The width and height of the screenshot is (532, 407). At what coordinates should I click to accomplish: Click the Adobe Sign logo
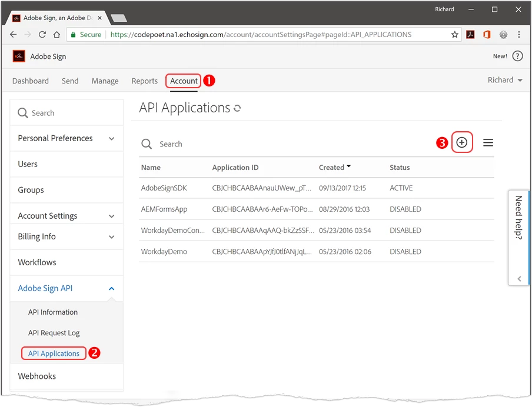tap(19, 56)
